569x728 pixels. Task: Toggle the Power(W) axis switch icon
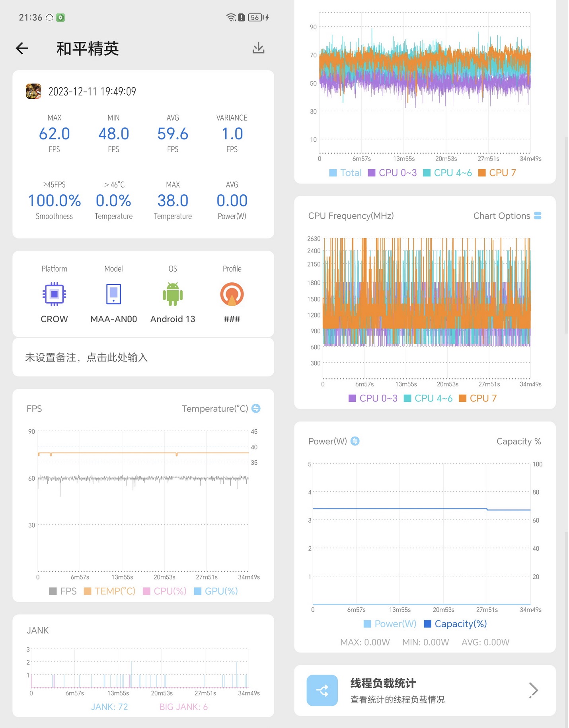click(355, 441)
